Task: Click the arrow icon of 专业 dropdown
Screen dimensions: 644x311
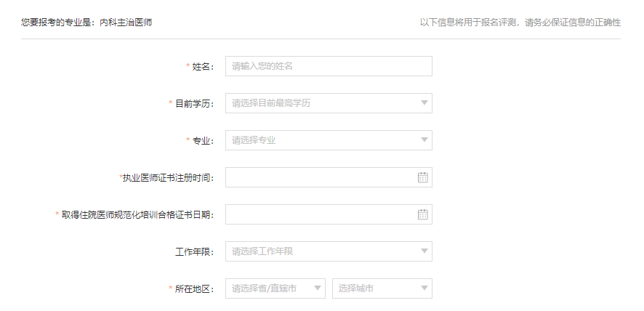Action: coord(424,140)
